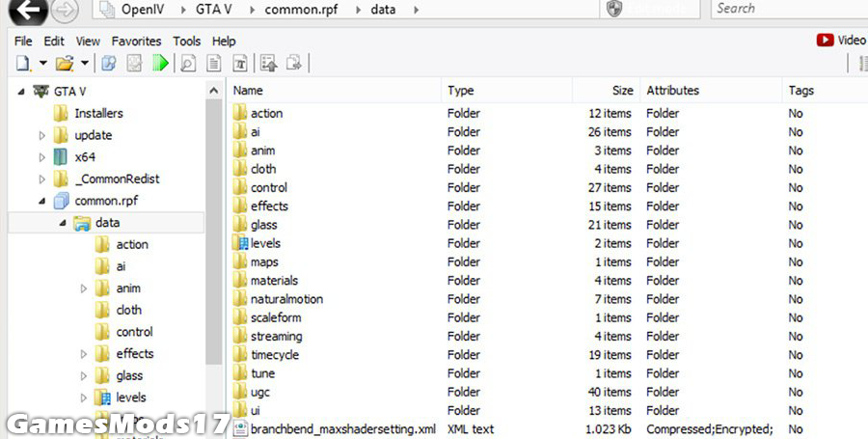
Task: Click the YouTube Video icon
Action: point(825,40)
